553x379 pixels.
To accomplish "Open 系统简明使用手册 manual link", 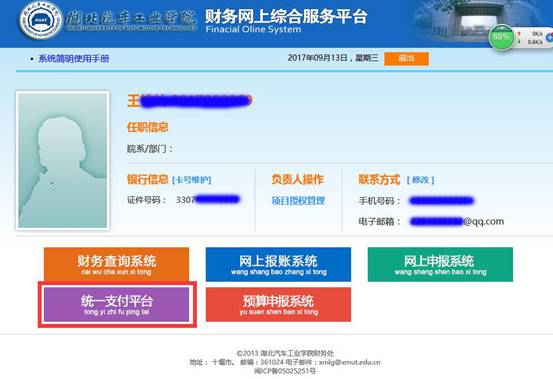I will (x=74, y=59).
